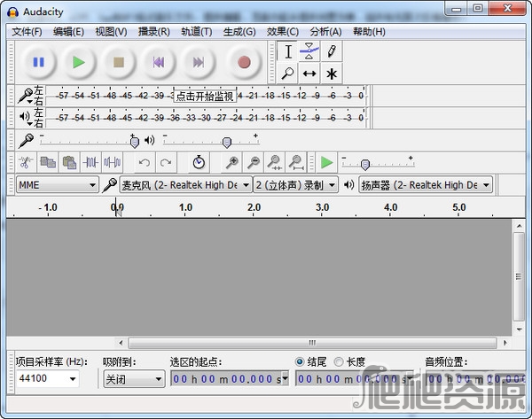Click the Cut scissors icon
Viewport: 532px width, 419px height.
tap(27, 163)
